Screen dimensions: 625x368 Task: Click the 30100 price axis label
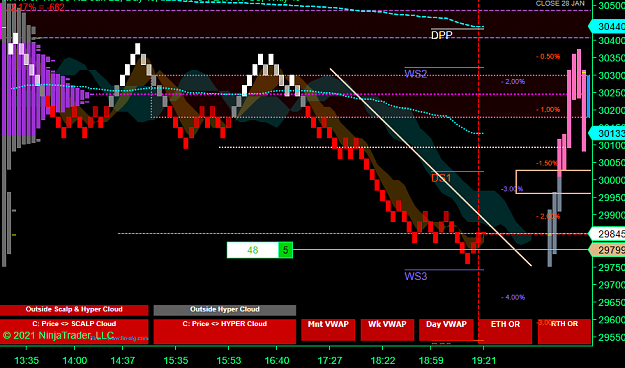click(611, 145)
